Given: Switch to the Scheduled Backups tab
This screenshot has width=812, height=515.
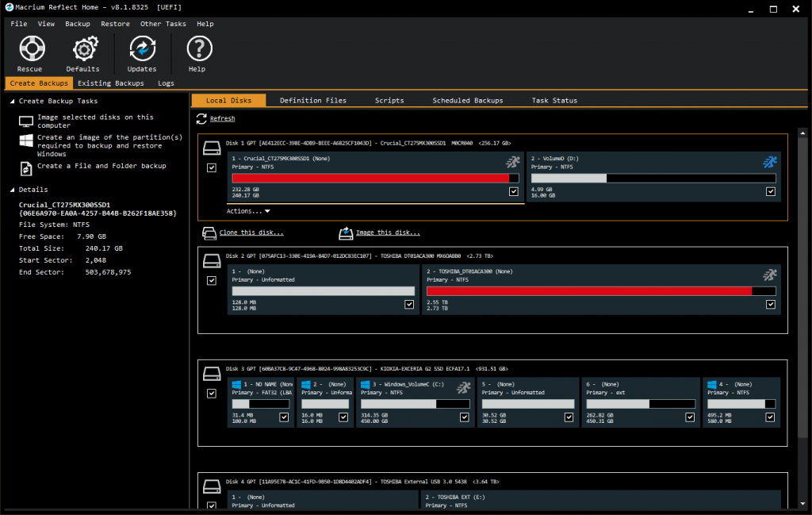Looking at the screenshot, I should tap(468, 101).
